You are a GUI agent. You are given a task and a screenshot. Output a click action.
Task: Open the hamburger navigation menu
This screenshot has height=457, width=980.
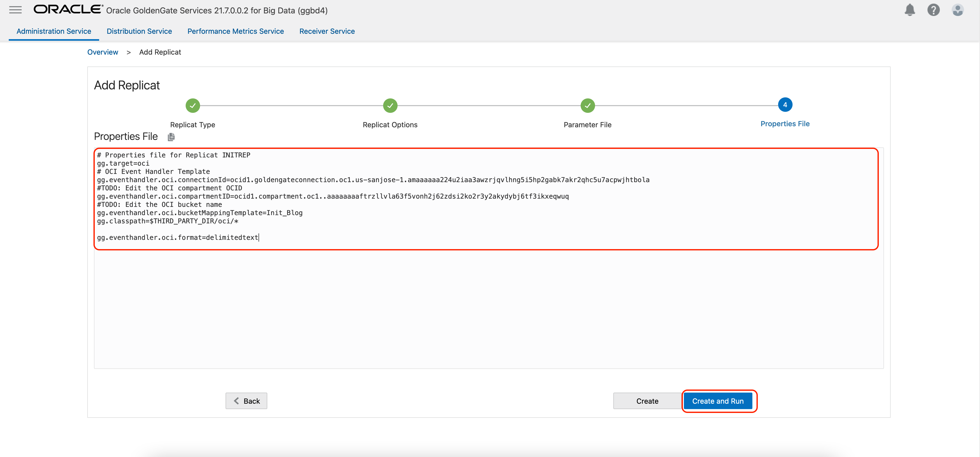(15, 10)
